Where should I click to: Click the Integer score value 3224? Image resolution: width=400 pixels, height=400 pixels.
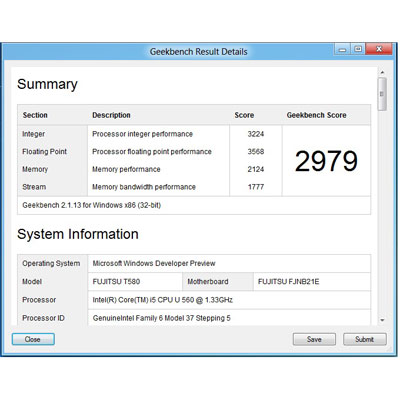click(256, 134)
